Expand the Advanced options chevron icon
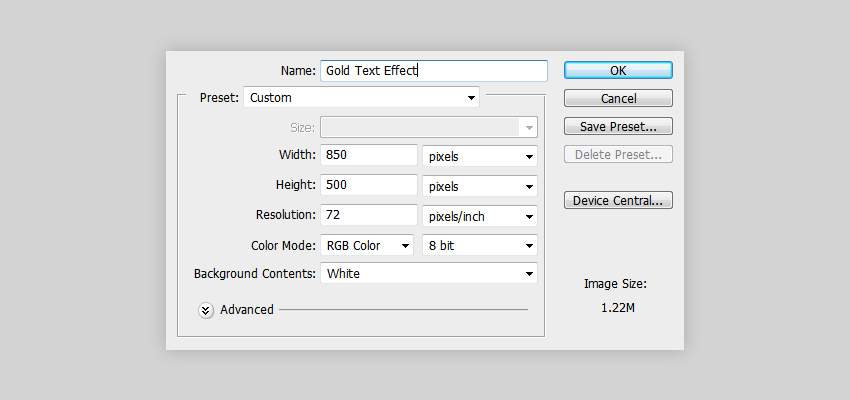Screen dimensions: 850x400 coord(205,310)
